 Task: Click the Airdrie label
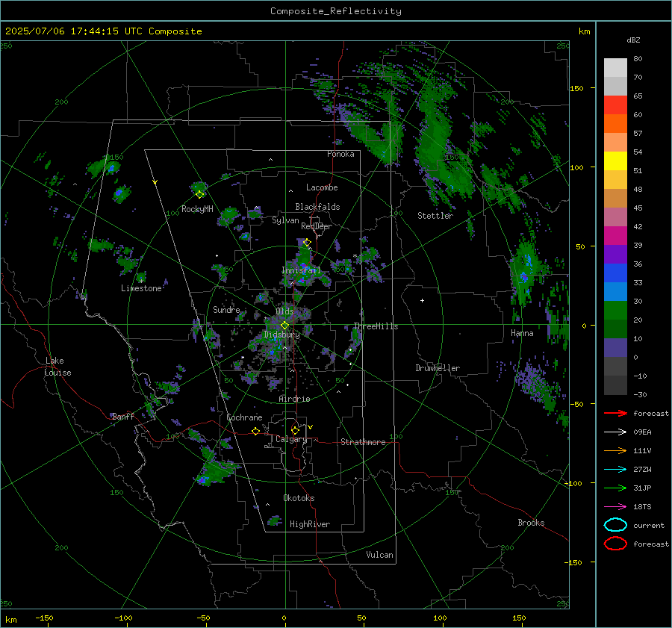point(294,399)
